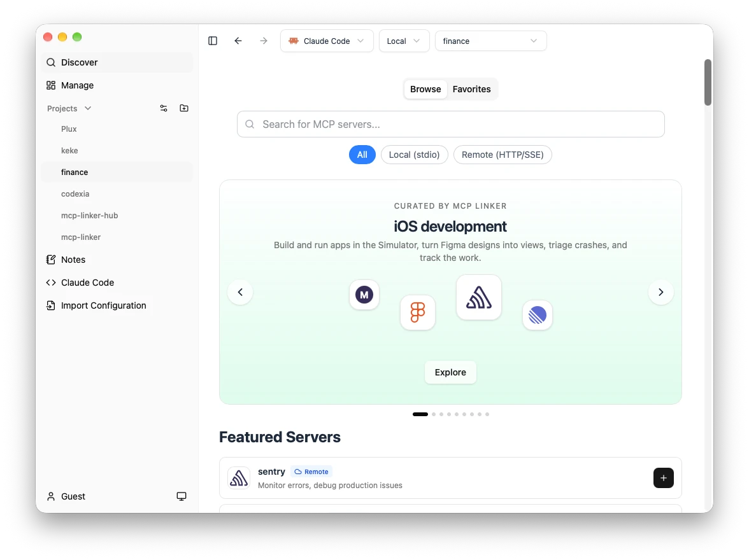Click the Explore button
749x560 pixels.
450,372
